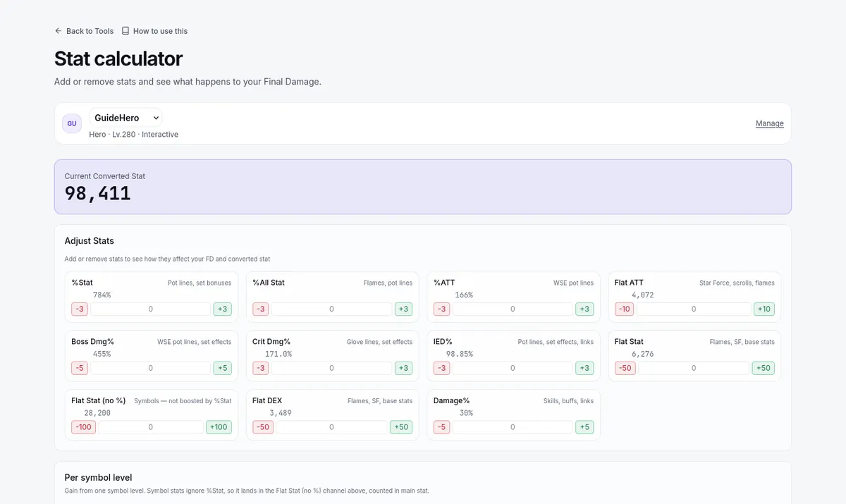Click the Flat Stat value 6,276
The height and width of the screenshot is (504, 846).
[642, 354]
